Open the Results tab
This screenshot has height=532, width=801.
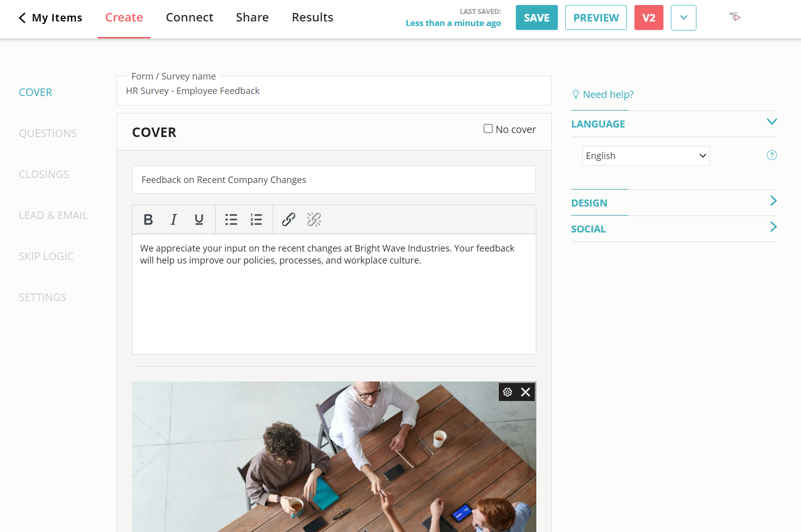(312, 17)
